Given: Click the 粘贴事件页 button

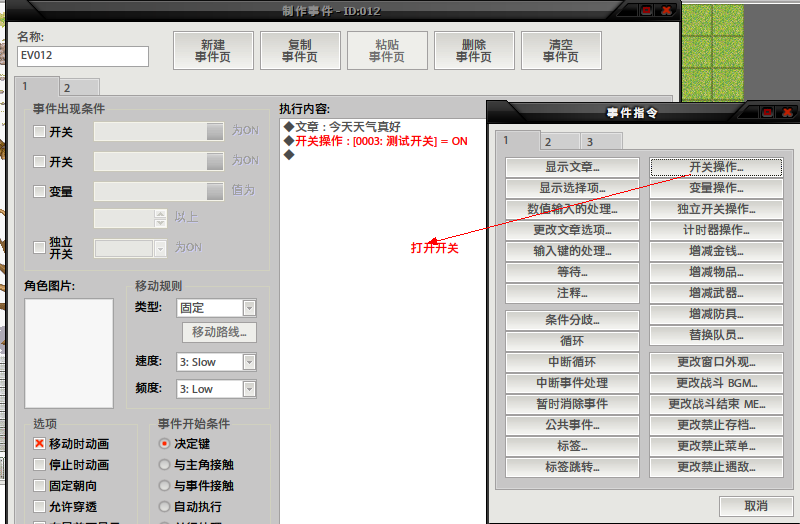Looking at the screenshot, I should point(387,51).
